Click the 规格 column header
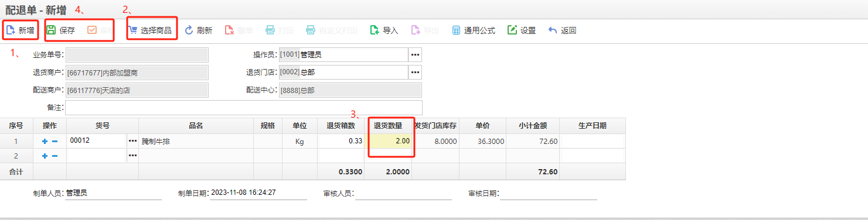Image resolution: width=868 pixels, height=220 pixels. (267, 126)
